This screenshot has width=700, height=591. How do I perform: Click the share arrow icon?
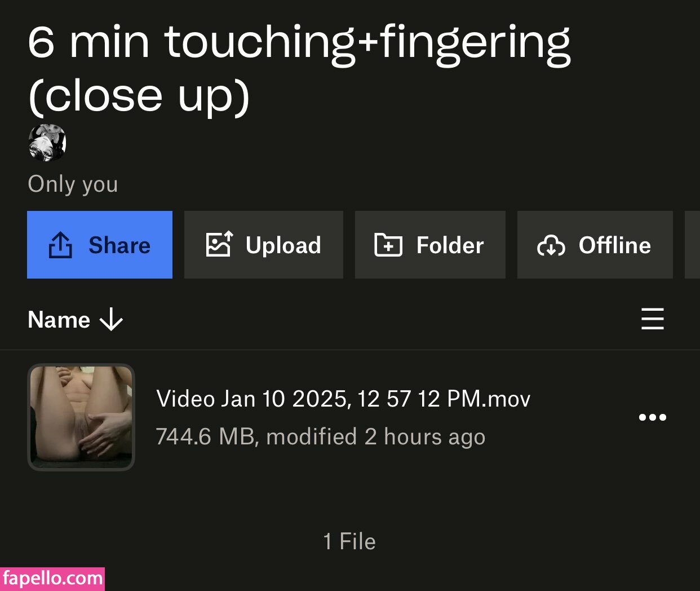pos(60,245)
